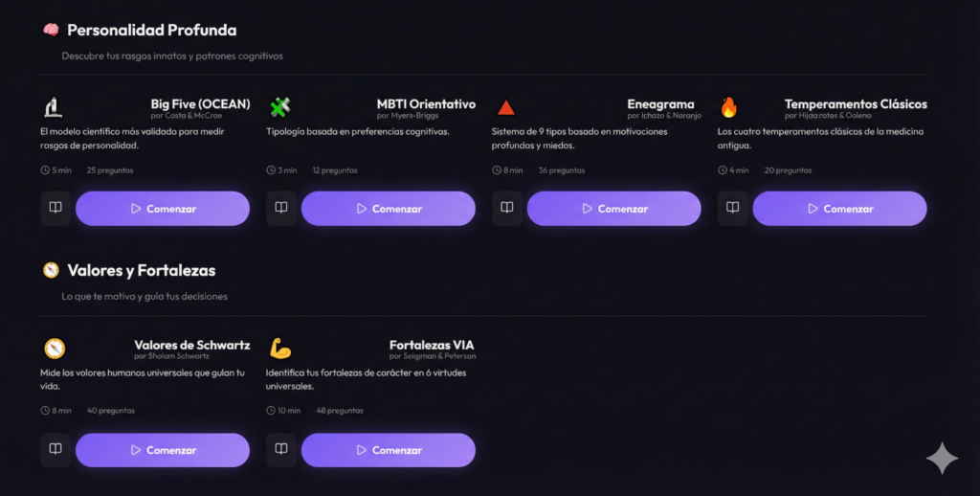Open the Valores de Schwartz book icon

click(56, 449)
